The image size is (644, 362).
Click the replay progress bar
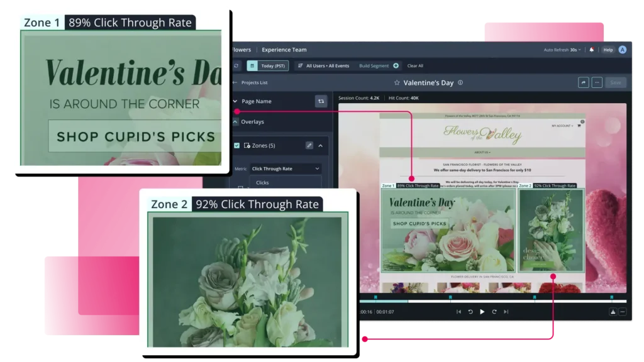pos(493,301)
